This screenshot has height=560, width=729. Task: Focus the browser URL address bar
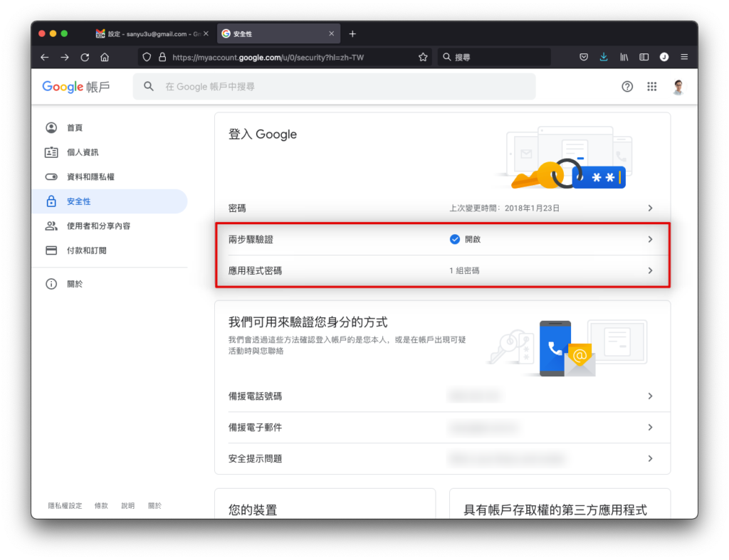(x=285, y=57)
